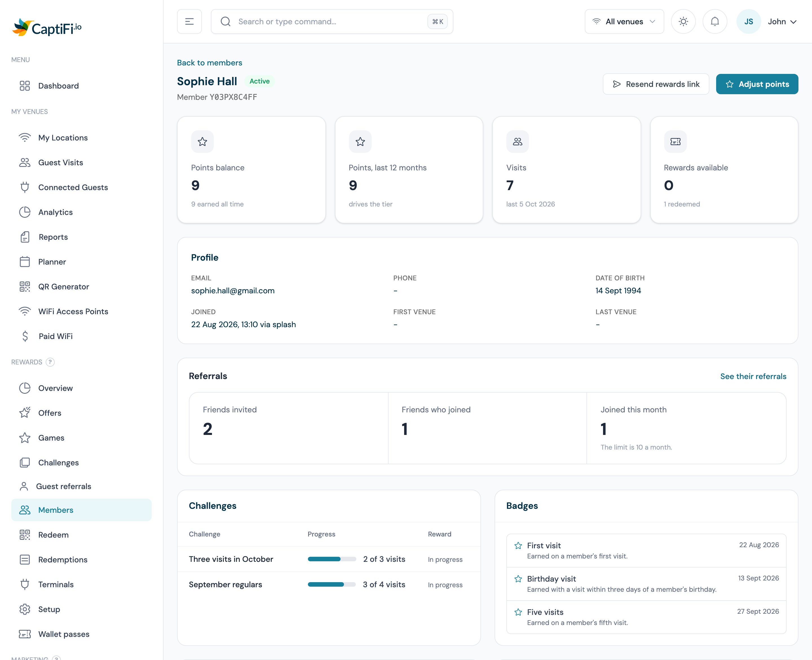Open Offers in Rewards menu
The width and height of the screenshot is (812, 660).
coord(81,413)
